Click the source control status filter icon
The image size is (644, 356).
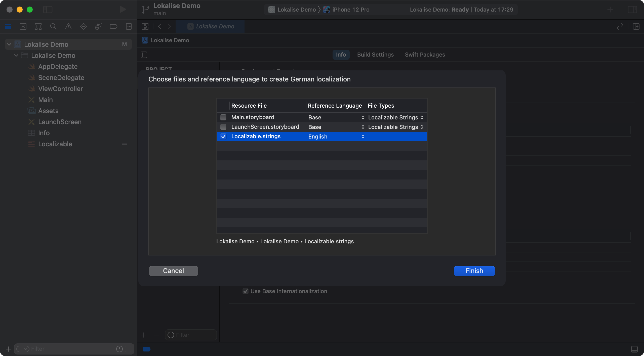[x=128, y=349]
